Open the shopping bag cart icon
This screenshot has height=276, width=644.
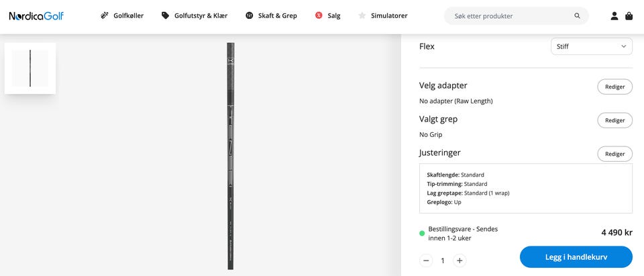tap(629, 16)
